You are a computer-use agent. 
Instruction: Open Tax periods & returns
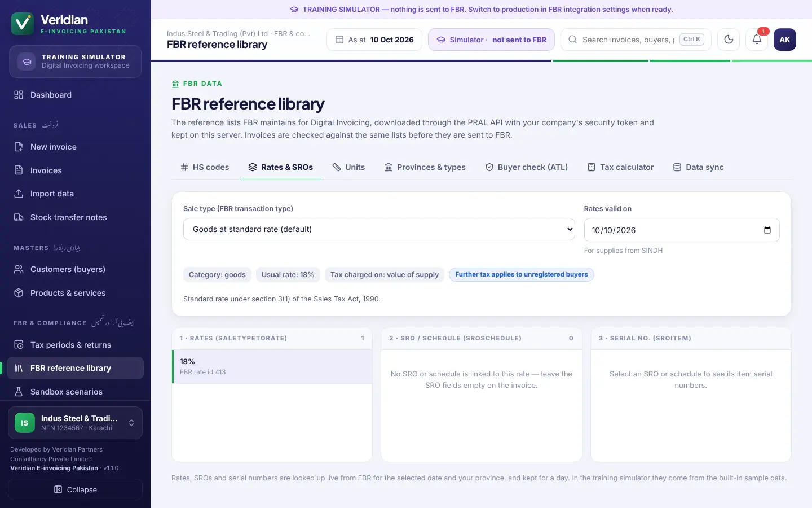[76, 345]
